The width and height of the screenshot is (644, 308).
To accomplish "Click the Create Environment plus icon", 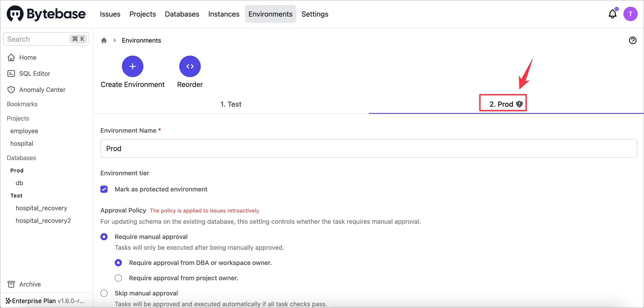I will [132, 66].
